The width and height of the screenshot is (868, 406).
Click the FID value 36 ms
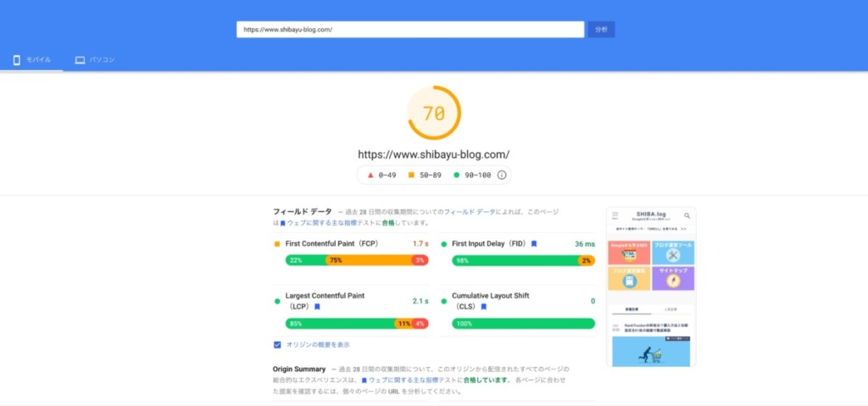point(585,244)
